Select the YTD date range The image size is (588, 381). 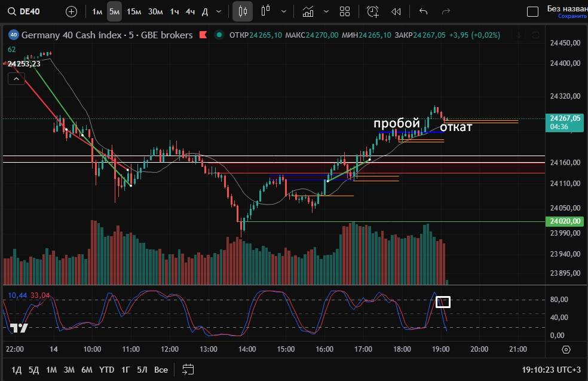point(106,370)
